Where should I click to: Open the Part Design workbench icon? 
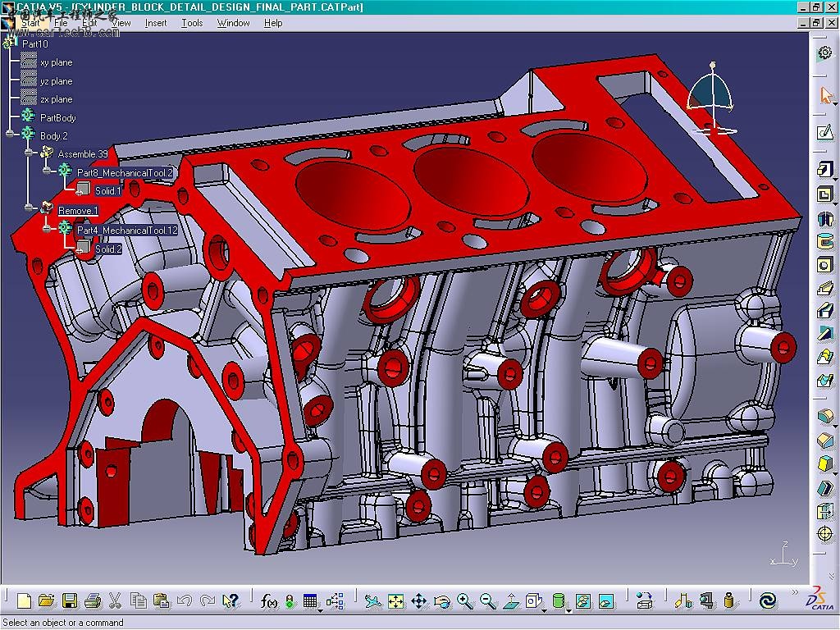pyautogui.click(x=825, y=53)
